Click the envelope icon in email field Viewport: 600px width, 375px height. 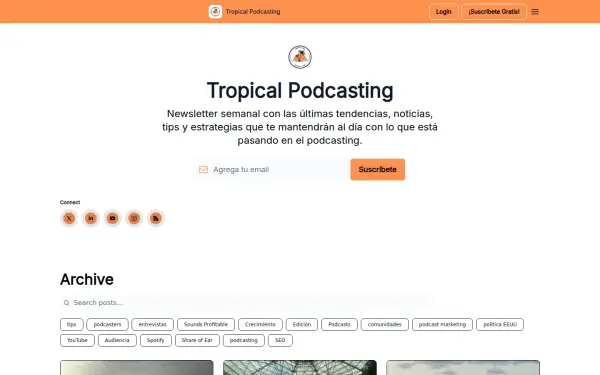tap(203, 170)
